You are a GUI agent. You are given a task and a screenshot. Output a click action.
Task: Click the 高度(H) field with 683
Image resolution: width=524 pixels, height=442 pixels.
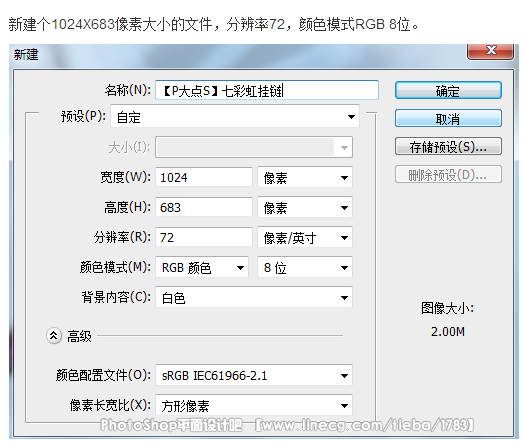(204, 207)
